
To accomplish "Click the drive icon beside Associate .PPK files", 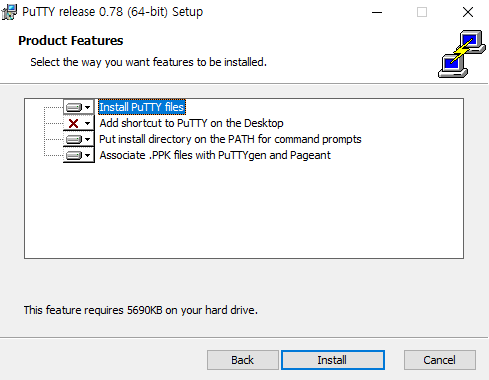I will coord(74,155).
